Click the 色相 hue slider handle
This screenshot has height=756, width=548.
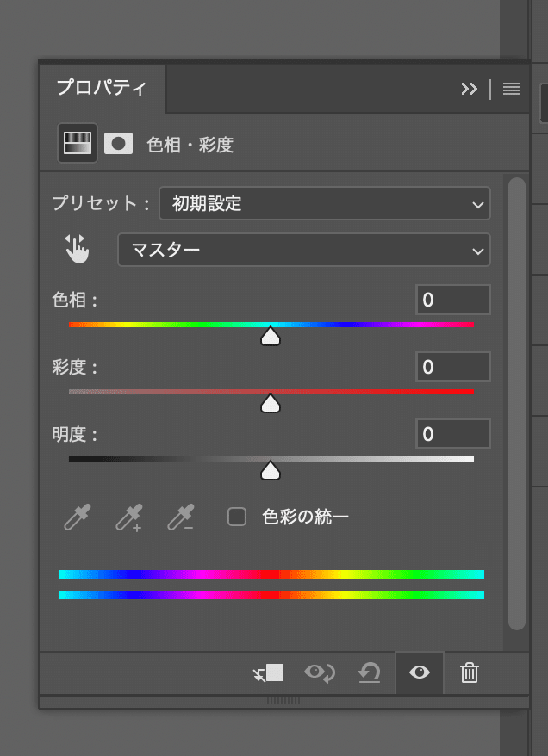pyautogui.click(x=271, y=336)
